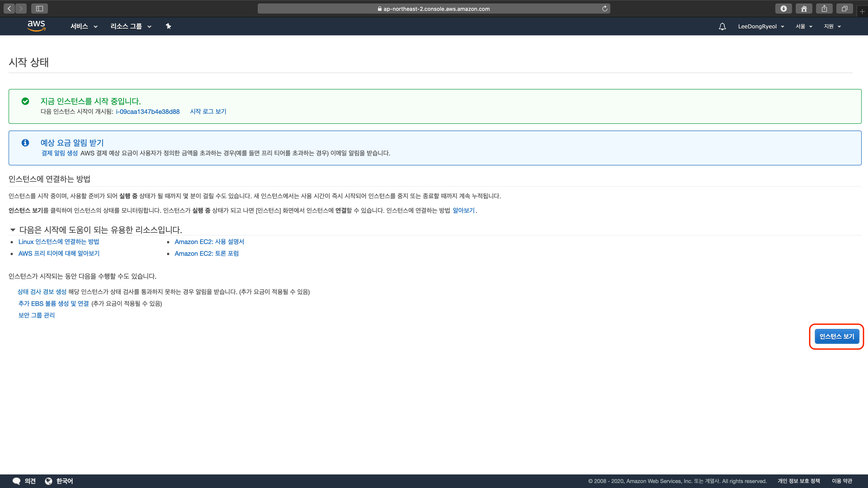Click the AWS logo home icon
This screenshot has width=868, height=488.
(x=36, y=26)
